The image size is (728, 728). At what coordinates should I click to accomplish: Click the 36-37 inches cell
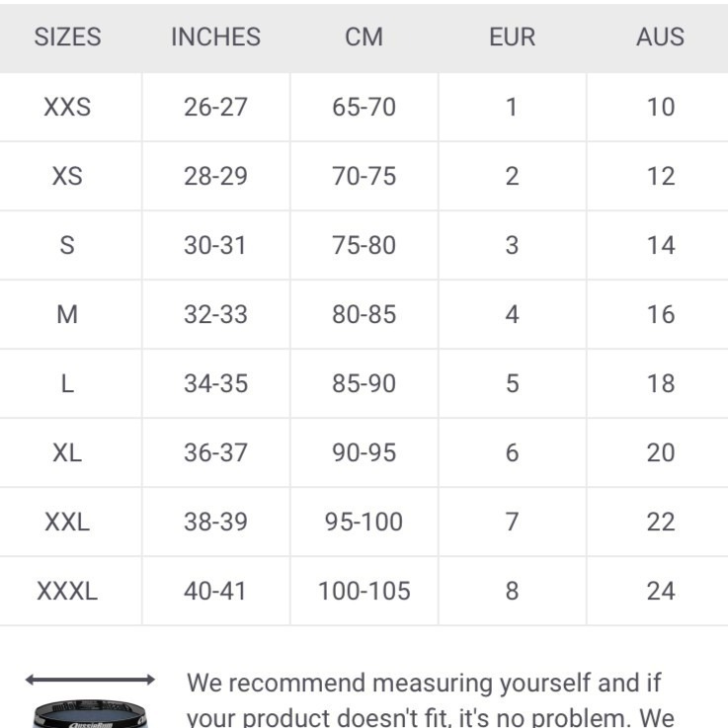(x=215, y=452)
